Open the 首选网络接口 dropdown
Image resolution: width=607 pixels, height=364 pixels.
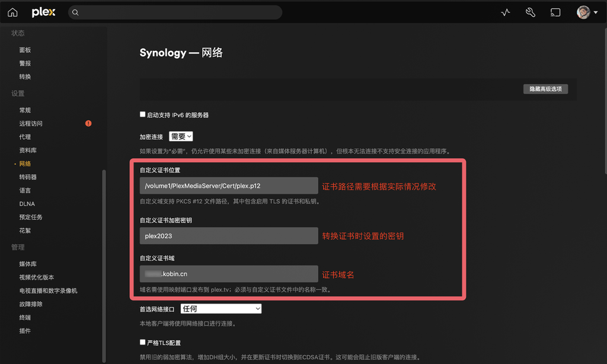221,308
